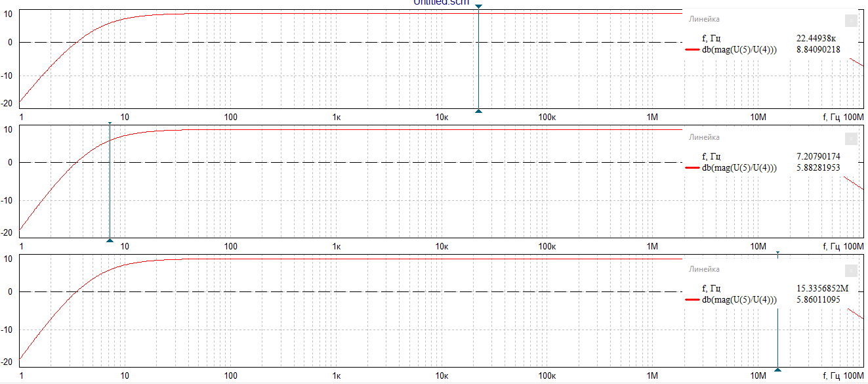The image size is (868, 384).
Task: Click the 1к axis tick label under middle plot
Action: coord(337,246)
